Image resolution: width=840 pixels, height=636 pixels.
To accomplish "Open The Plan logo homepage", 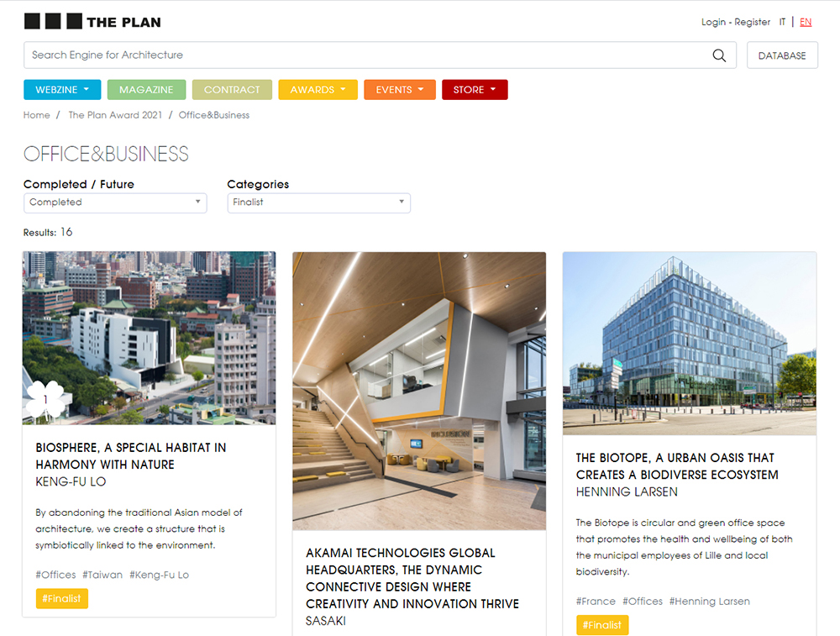I will pos(92,22).
